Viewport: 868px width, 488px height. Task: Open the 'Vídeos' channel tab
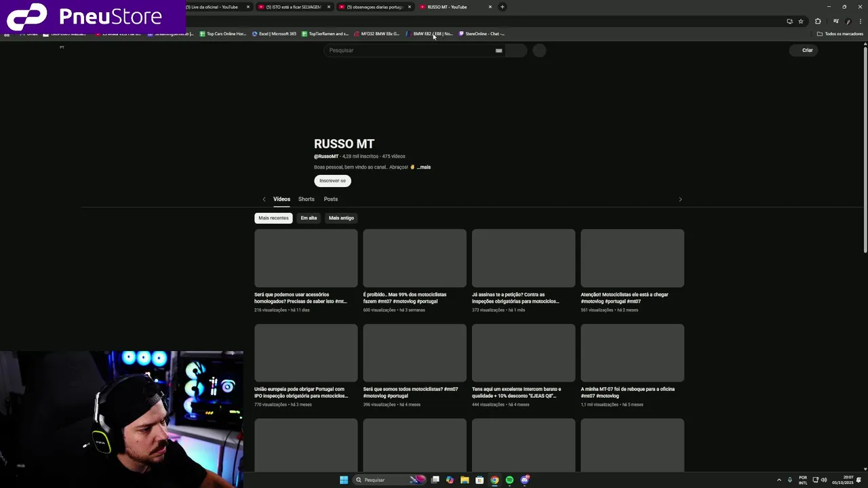(281, 199)
